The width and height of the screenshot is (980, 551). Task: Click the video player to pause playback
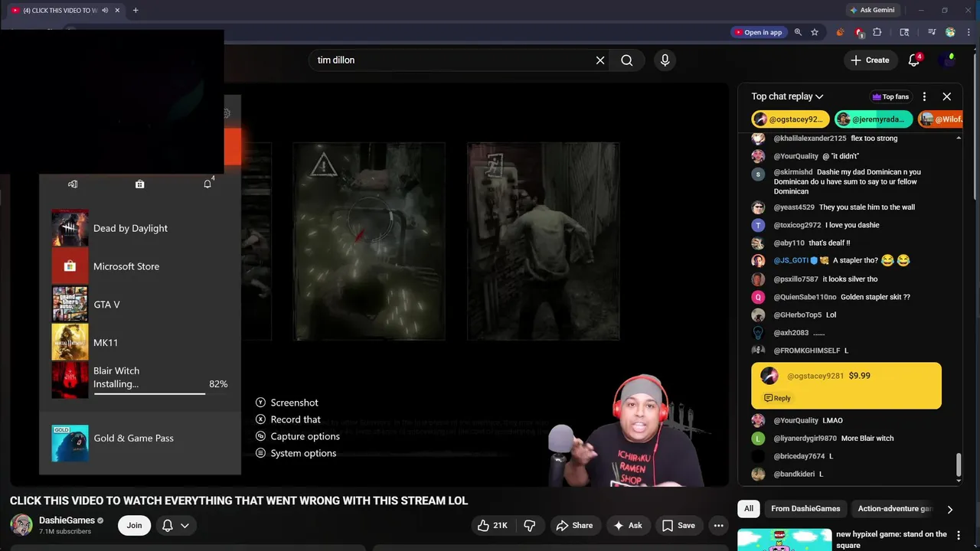tap(367, 284)
